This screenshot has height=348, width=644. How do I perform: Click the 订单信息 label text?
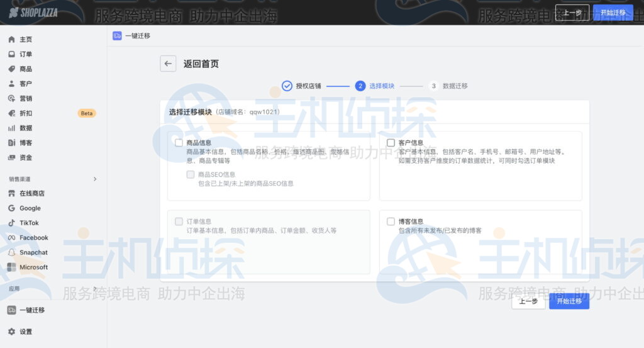tap(199, 222)
